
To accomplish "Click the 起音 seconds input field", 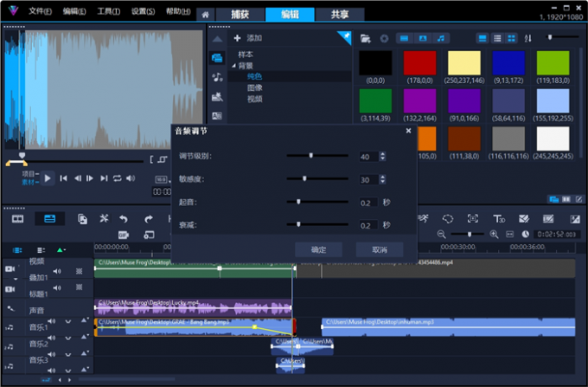I will pyautogui.click(x=368, y=203).
